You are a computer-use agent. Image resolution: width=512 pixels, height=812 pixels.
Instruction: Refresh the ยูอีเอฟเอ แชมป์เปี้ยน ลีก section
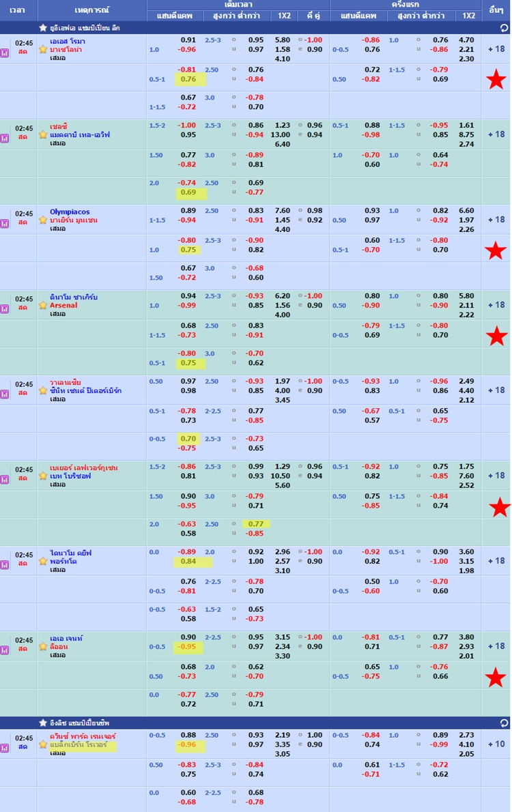pyautogui.click(x=504, y=28)
